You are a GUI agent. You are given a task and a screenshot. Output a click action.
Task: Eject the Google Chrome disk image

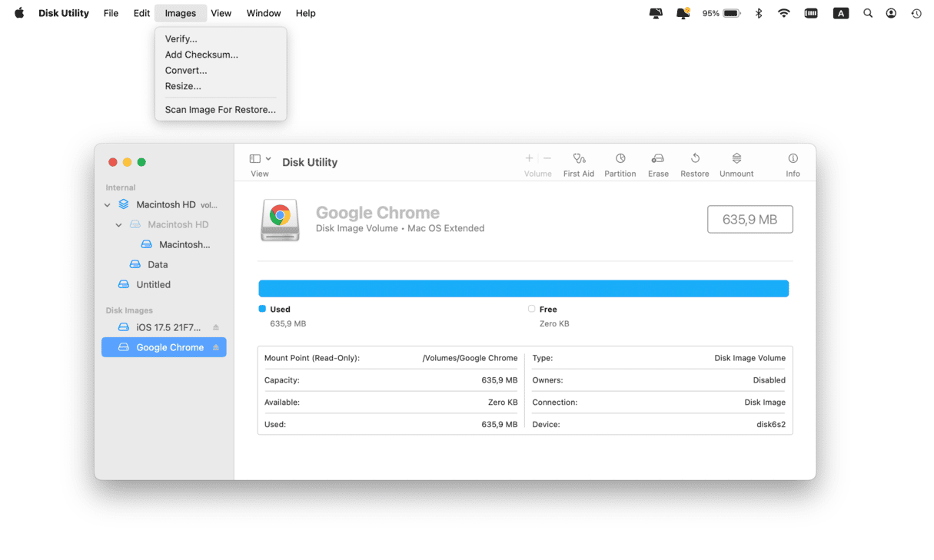(x=216, y=348)
